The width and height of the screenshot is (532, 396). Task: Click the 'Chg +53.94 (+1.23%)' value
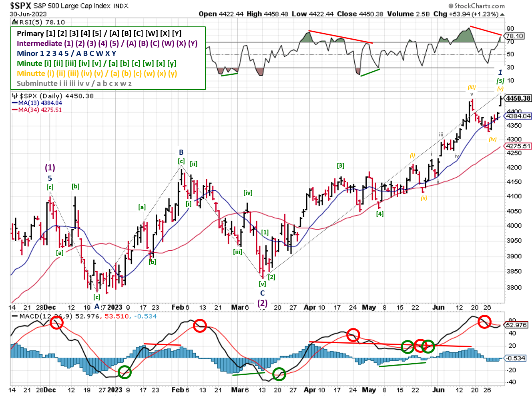click(x=466, y=14)
